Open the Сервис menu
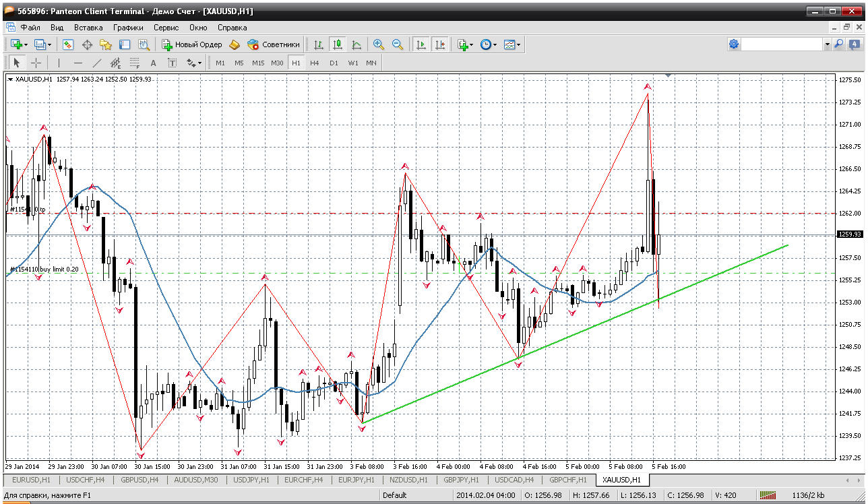 tap(166, 28)
